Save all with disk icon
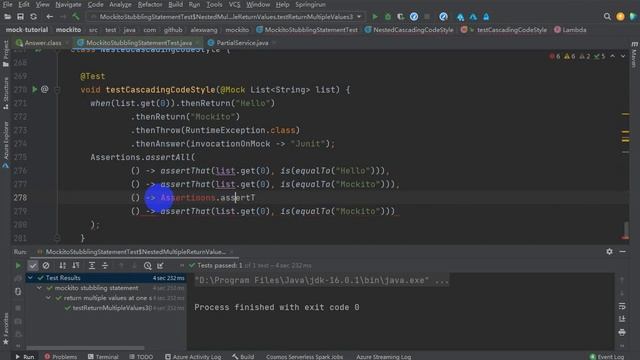This screenshot has height=360, width=640. click(20, 17)
